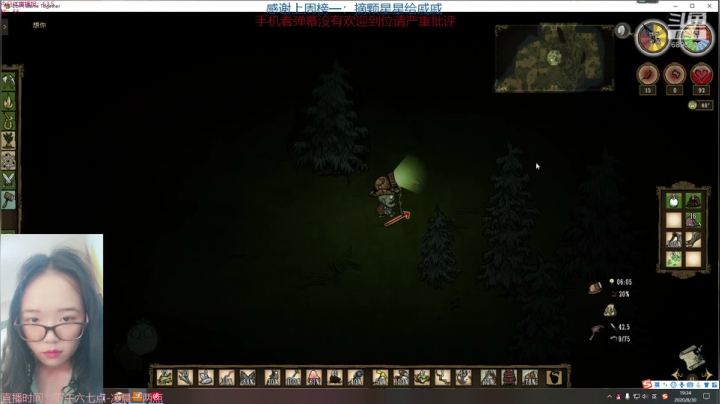Select the green creature item in inventory bar

(422, 377)
